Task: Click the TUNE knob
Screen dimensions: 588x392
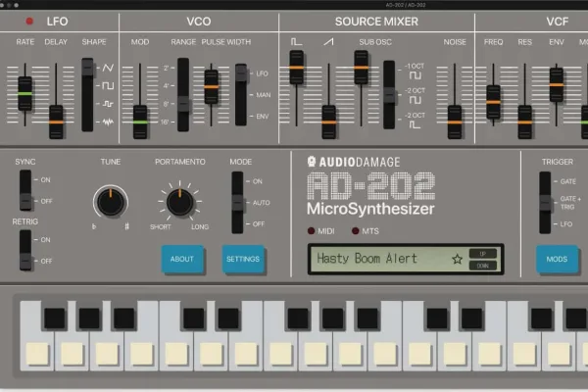Action: [x=111, y=202]
